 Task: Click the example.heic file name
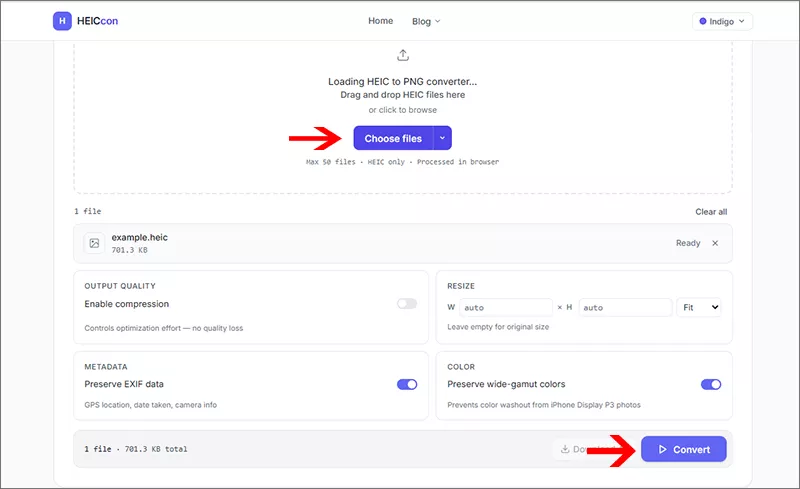pos(140,237)
